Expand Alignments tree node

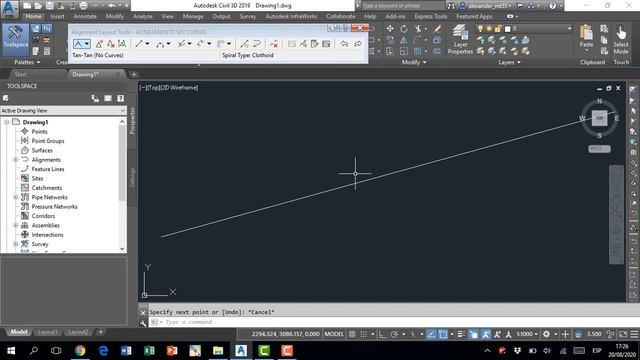[x=16, y=160]
